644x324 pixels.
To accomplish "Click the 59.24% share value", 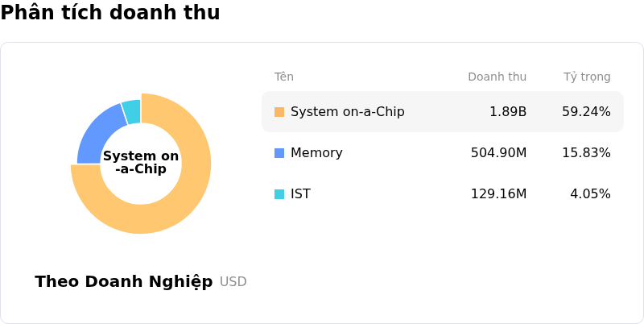I will pyautogui.click(x=586, y=112).
